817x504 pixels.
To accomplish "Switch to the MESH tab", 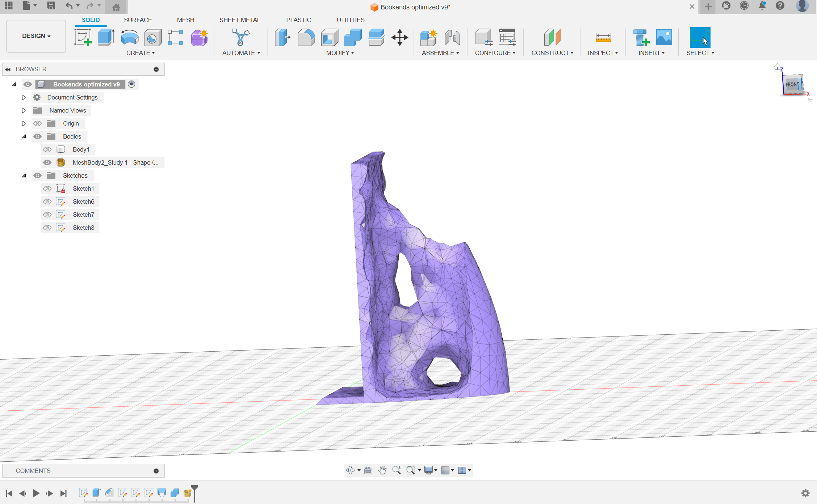I will tap(185, 20).
